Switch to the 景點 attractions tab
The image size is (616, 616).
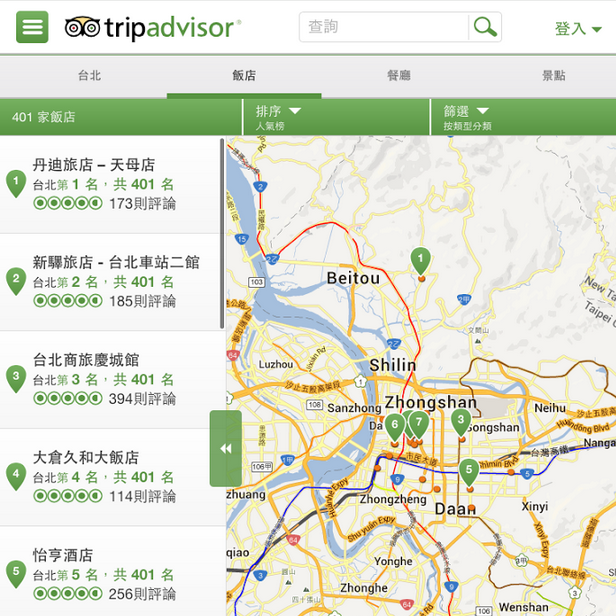[x=553, y=76]
